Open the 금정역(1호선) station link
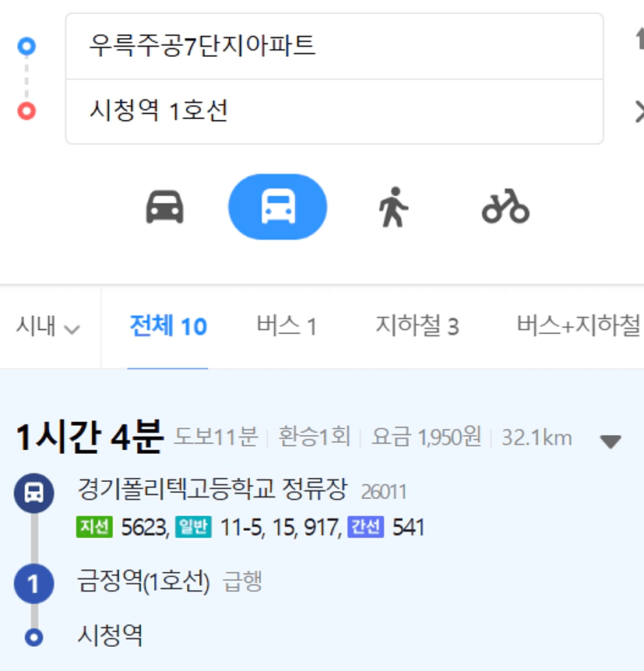The width and height of the screenshot is (644, 671). click(143, 581)
